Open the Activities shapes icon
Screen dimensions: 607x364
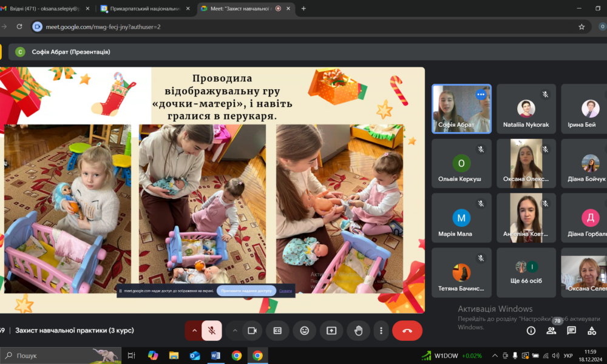(x=592, y=331)
